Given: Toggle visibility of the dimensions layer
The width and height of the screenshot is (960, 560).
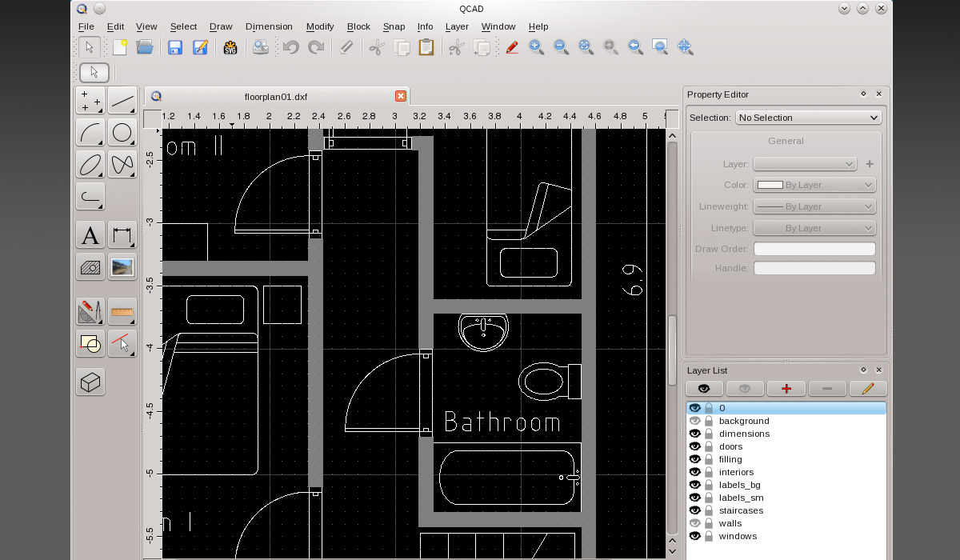Looking at the screenshot, I should click(694, 433).
